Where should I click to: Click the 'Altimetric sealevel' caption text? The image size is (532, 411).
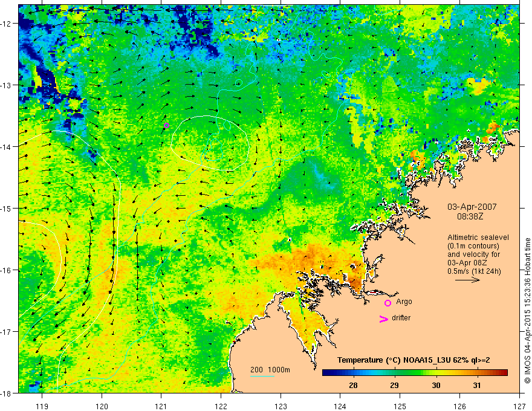point(478,238)
